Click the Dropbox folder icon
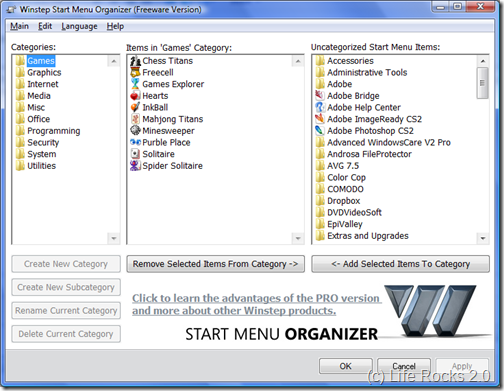Screen dimensions: 504x391 tap(320, 201)
